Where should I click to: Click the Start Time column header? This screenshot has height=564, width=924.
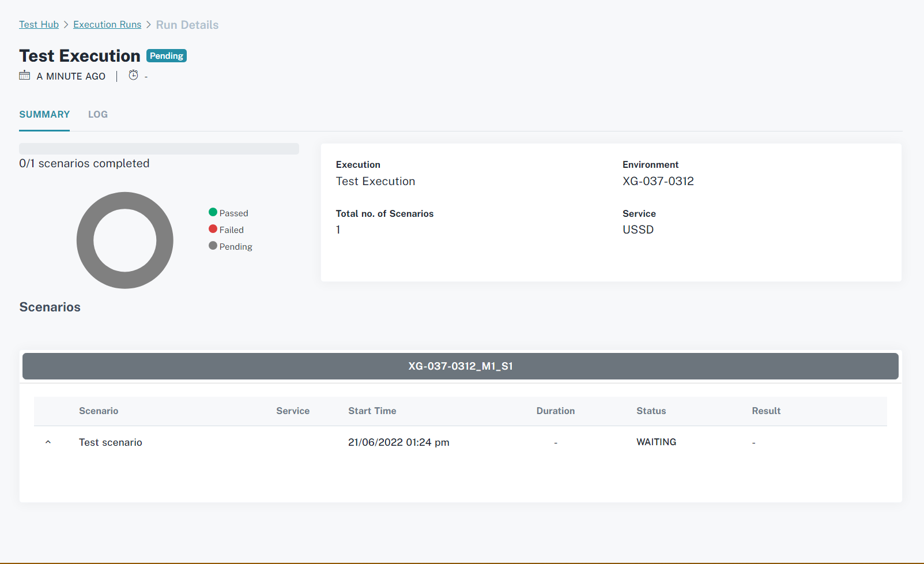coord(372,411)
